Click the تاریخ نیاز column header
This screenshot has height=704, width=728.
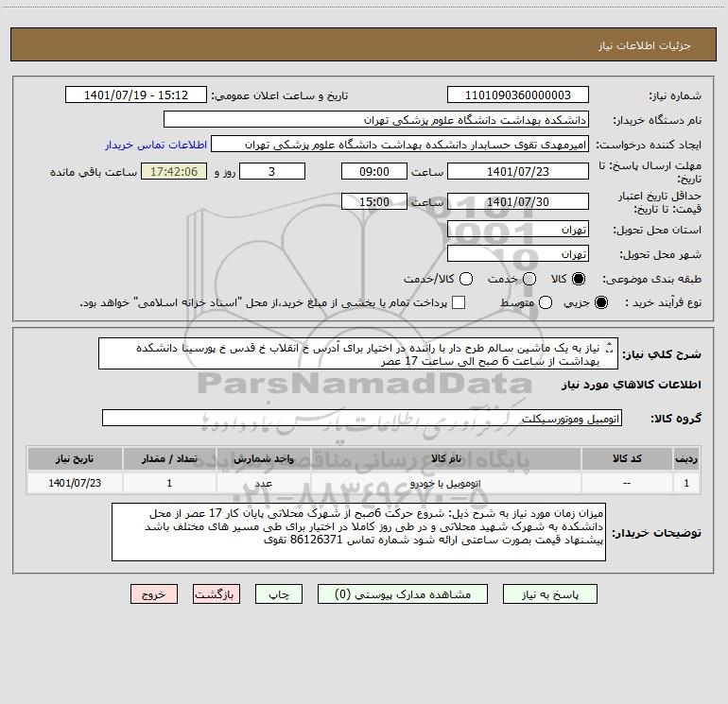(75, 459)
